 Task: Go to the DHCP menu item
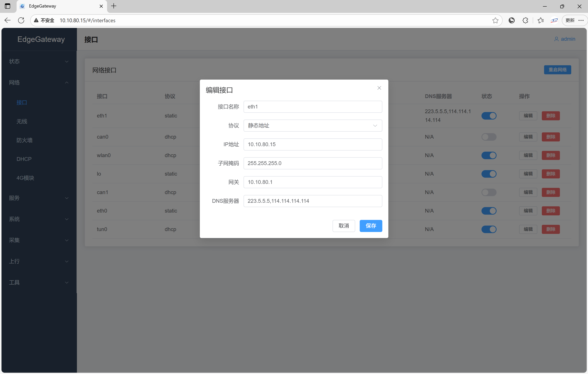click(x=24, y=159)
